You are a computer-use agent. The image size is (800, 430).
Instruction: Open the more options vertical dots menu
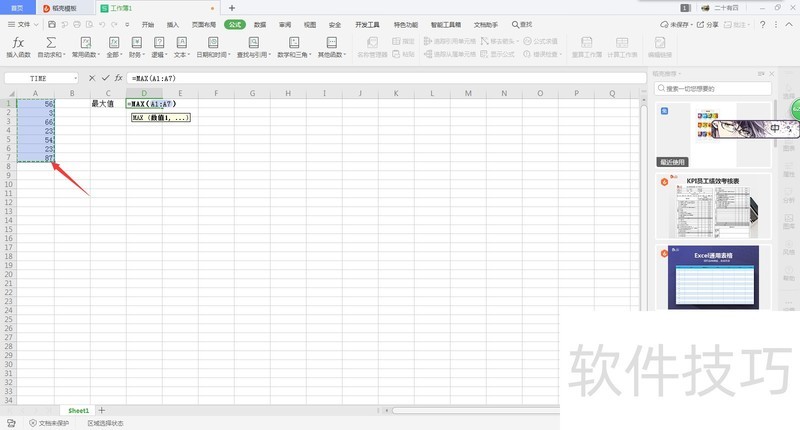tap(776, 24)
